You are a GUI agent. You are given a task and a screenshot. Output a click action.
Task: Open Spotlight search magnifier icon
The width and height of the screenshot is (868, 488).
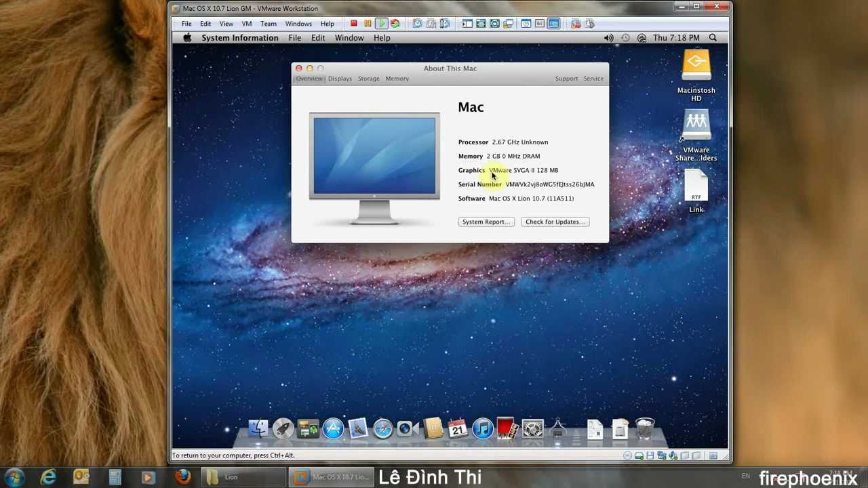tap(713, 38)
